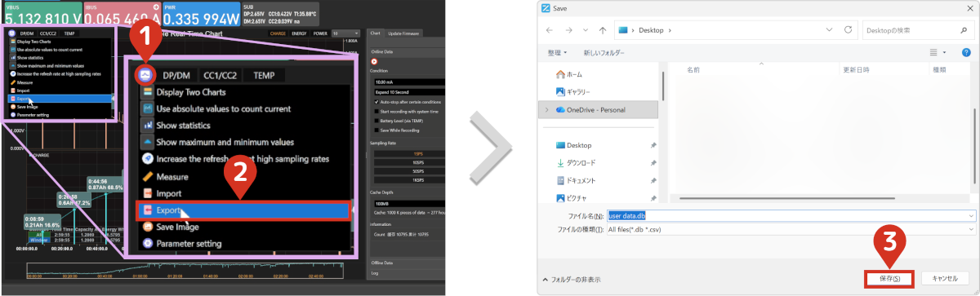Click the Display Two Charts icon in enlarged menu

(x=148, y=91)
